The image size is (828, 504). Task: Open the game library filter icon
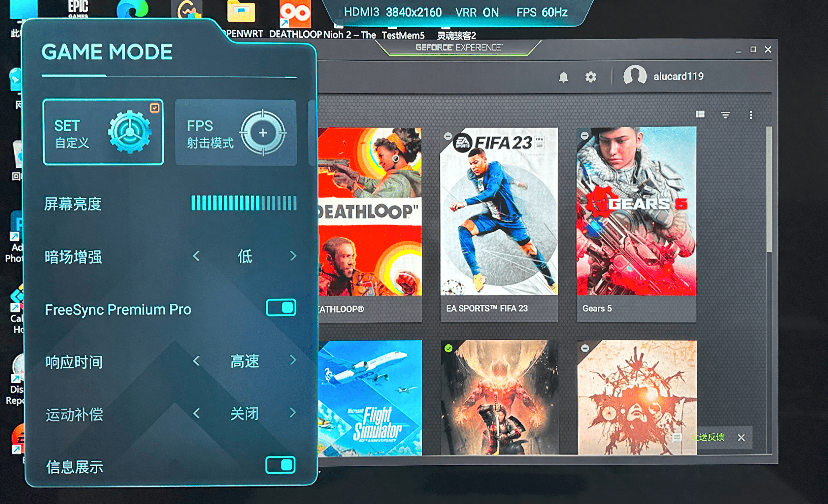[725, 115]
